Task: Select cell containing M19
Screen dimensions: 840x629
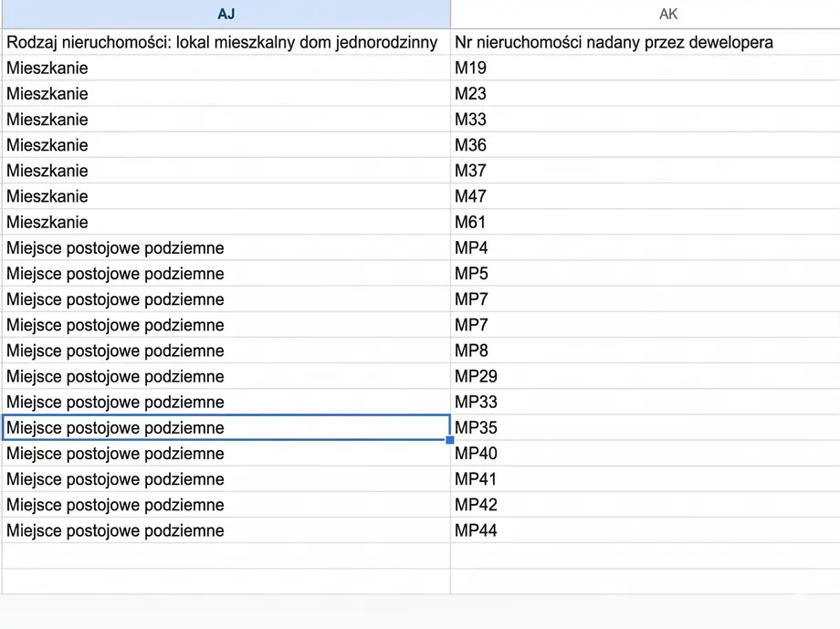Action: point(645,68)
